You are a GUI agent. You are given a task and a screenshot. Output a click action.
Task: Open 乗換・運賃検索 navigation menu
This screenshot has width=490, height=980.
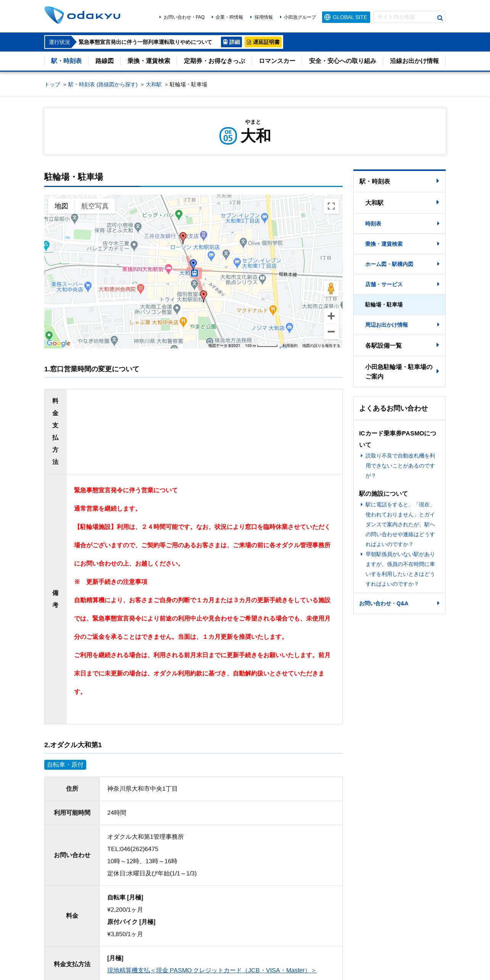click(149, 61)
